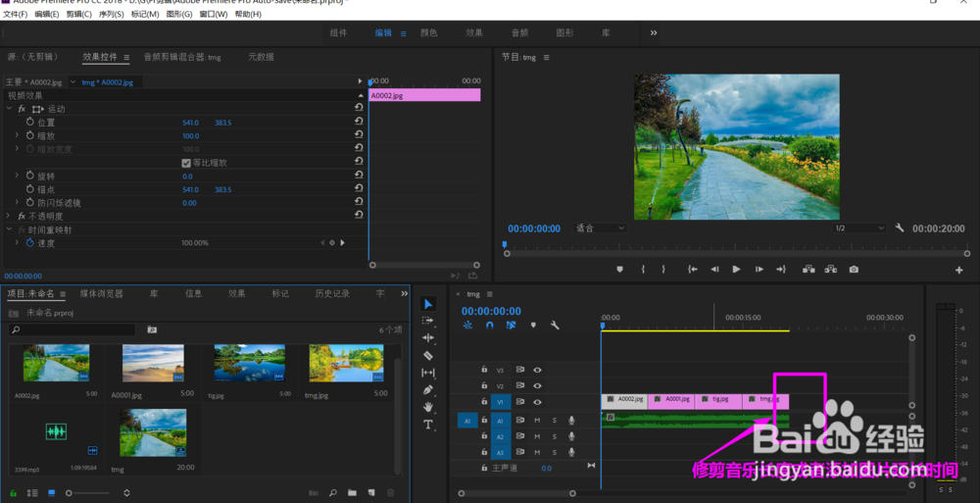Click New Item button in project panel
This screenshot has height=503, width=980.
[x=371, y=493]
